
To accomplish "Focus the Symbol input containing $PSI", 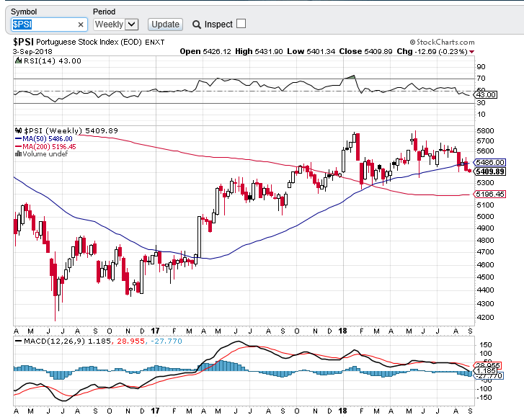I will coord(43,24).
